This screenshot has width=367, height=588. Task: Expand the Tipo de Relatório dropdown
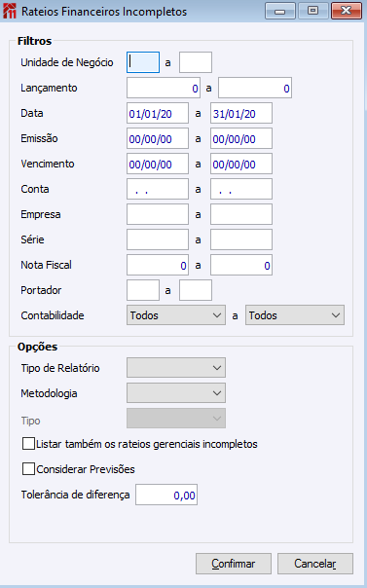point(176,368)
